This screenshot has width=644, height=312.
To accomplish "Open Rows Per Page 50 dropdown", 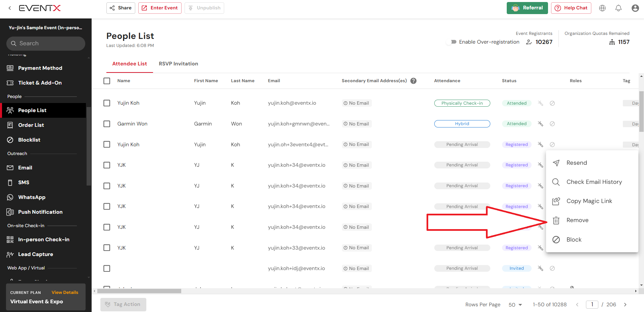I will click(x=515, y=305).
